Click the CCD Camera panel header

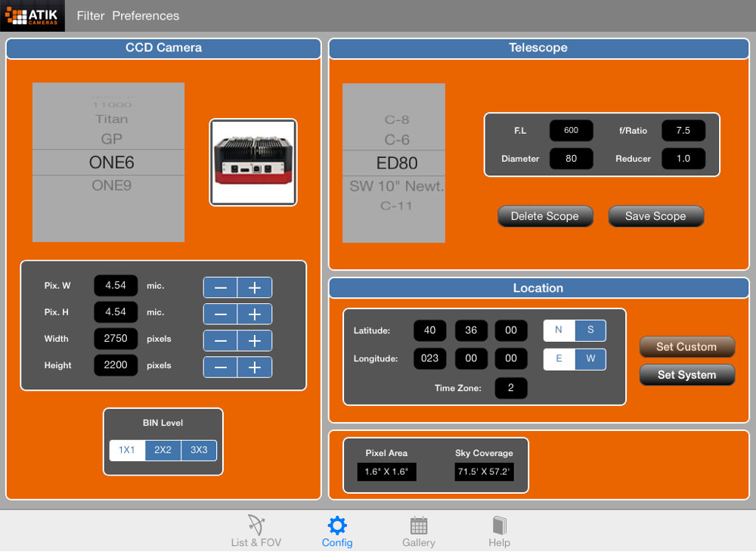pyautogui.click(x=163, y=48)
